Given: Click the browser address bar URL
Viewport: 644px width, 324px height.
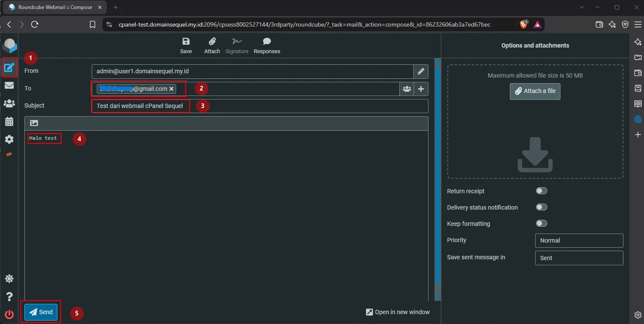Looking at the screenshot, I should pyautogui.click(x=304, y=24).
